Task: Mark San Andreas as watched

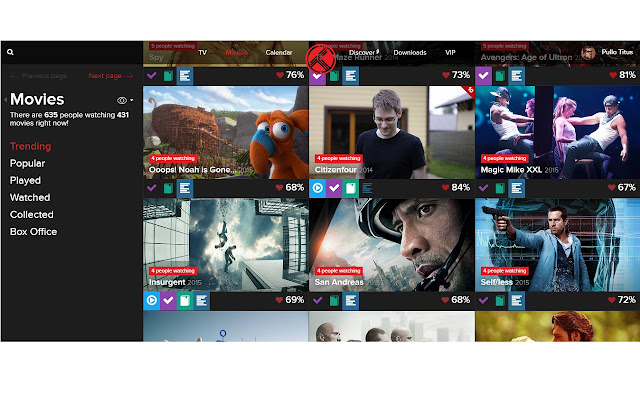Action: [x=317, y=301]
